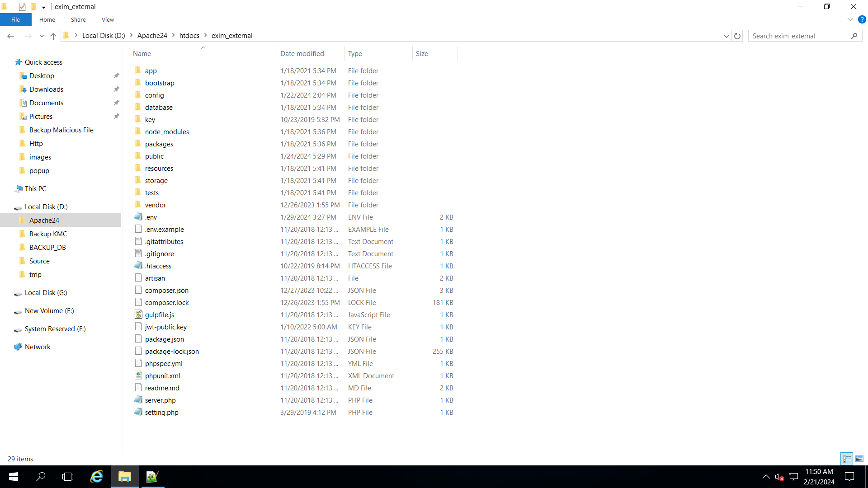Click the phpunit.xml file icon
This screenshot has height=488, width=868.
pyautogui.click(x=138, y=375)
